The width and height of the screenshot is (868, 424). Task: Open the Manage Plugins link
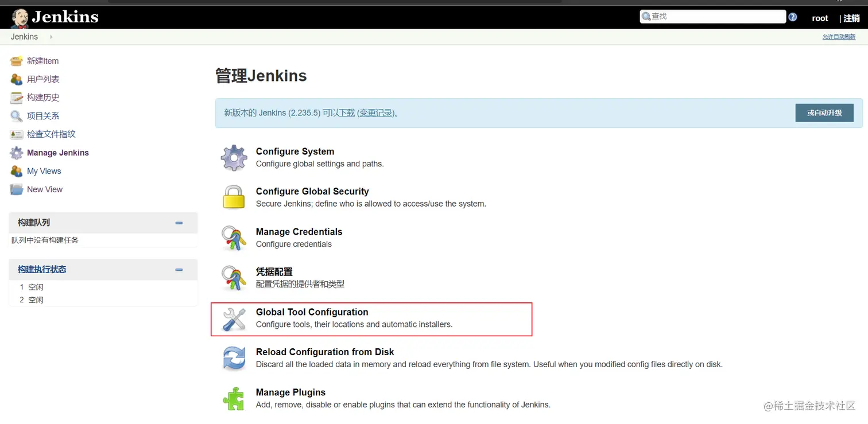pos(290,392)
